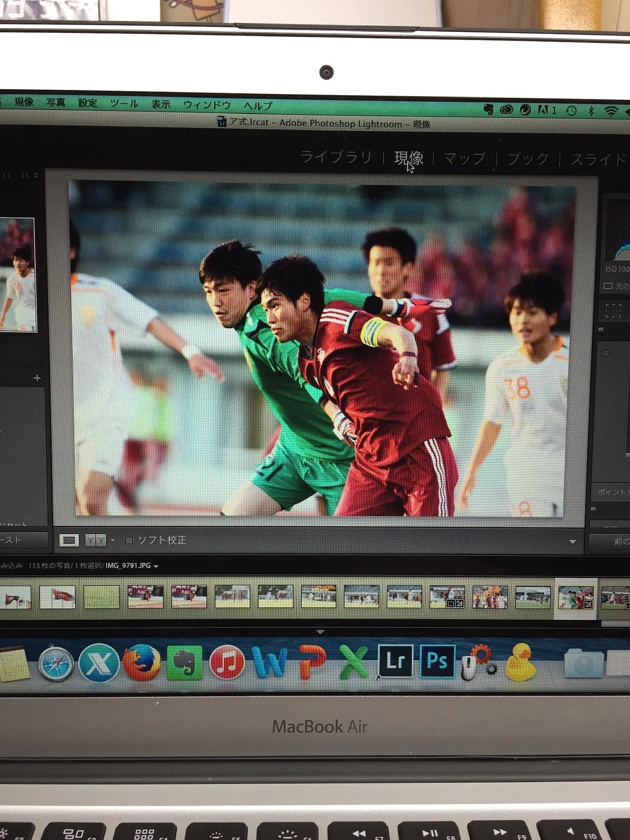The height and width of the screenshot is (840, 630).
Task: Select the tone curve target adjustment tool
Action: [x=605, y=353]
